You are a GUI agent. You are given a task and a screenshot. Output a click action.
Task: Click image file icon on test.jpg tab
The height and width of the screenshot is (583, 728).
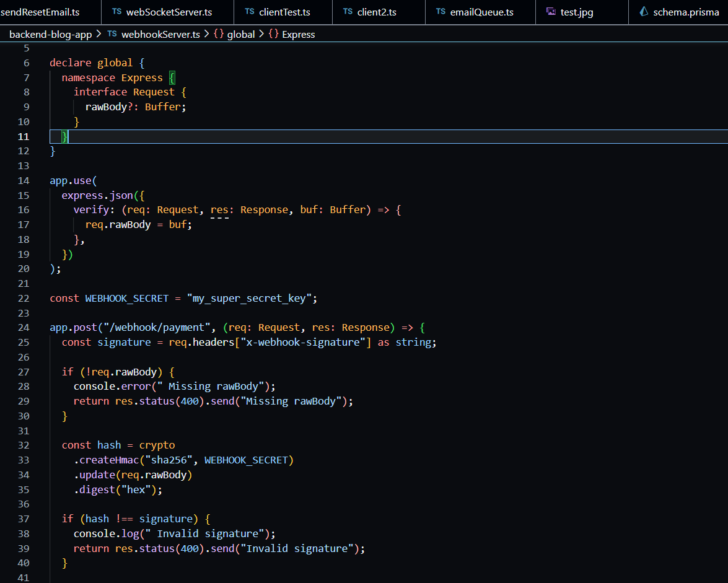[x=551, y=12]
